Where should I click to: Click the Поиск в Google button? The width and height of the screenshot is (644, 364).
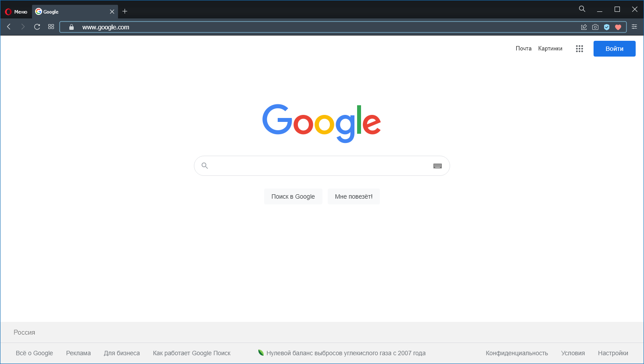click(293, 196)
